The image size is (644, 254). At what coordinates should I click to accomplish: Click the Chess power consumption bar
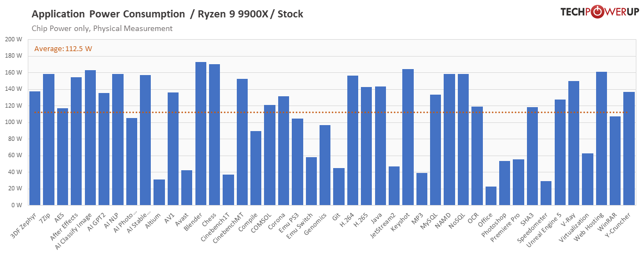click(x=214, y=135)
